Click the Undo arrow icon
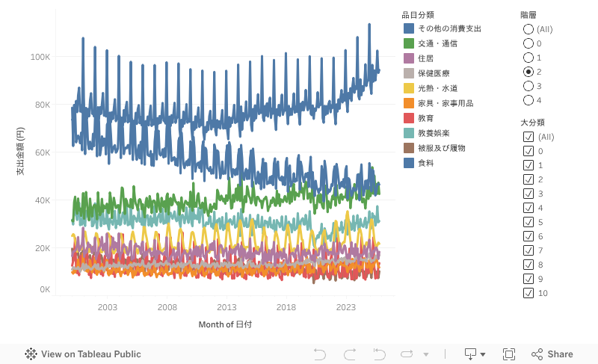The height and width of the screenshot is (364, 598). (320, 354)
